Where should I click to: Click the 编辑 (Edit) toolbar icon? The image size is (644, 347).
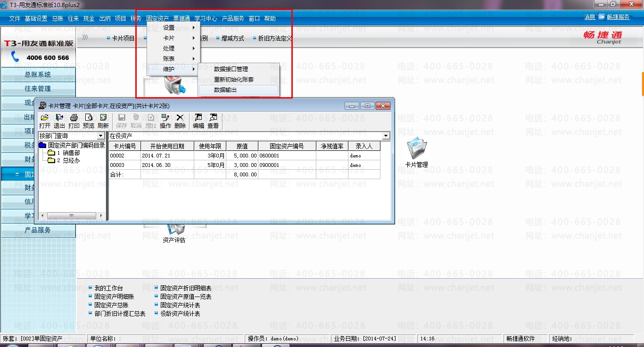tap(198, 121)
